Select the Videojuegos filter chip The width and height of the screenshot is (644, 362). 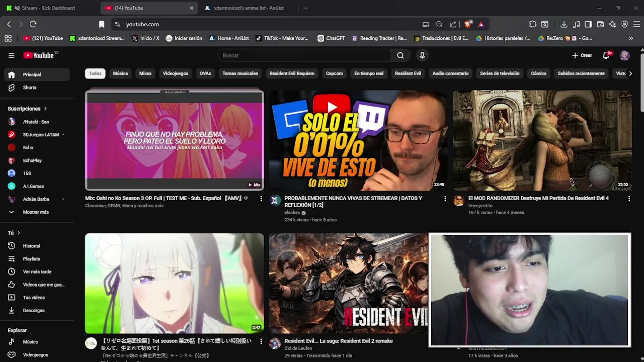[176, 73]
